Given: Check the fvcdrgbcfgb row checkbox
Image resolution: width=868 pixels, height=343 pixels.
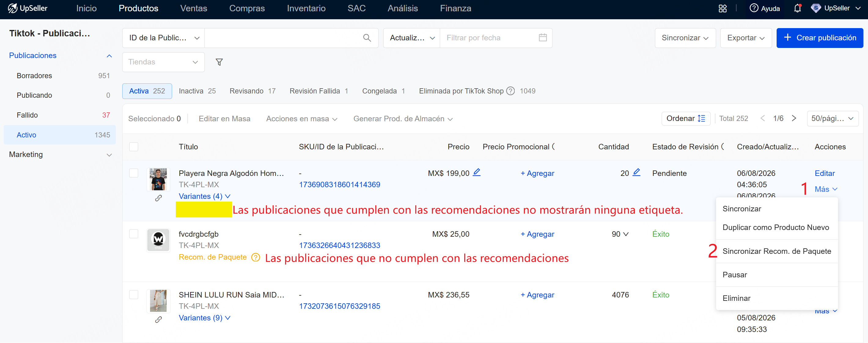Looking at the screenshot, I should point(134,234).
